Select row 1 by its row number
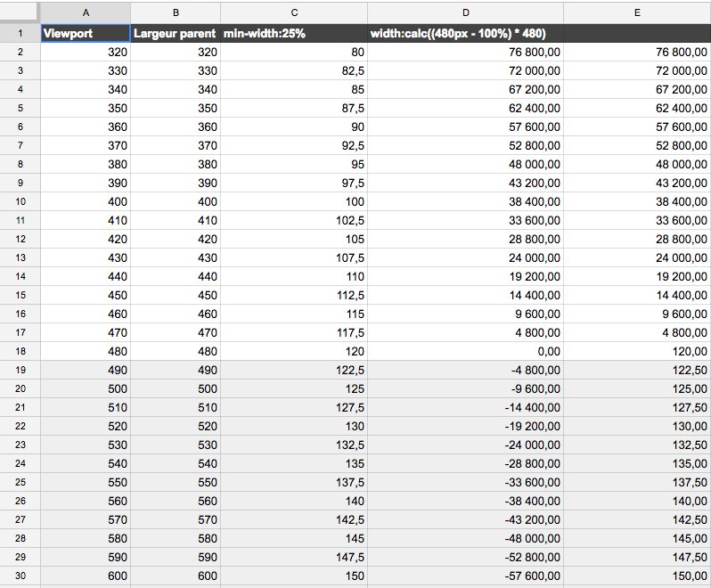Viewport: 711px width, 588px height. tap(20, 33)
